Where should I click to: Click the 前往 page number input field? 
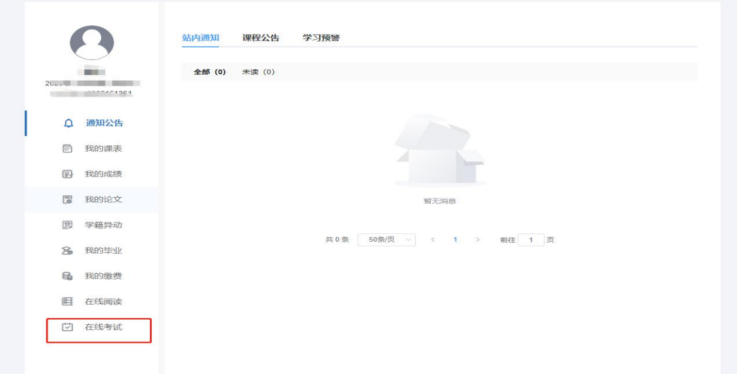point(531,240)
